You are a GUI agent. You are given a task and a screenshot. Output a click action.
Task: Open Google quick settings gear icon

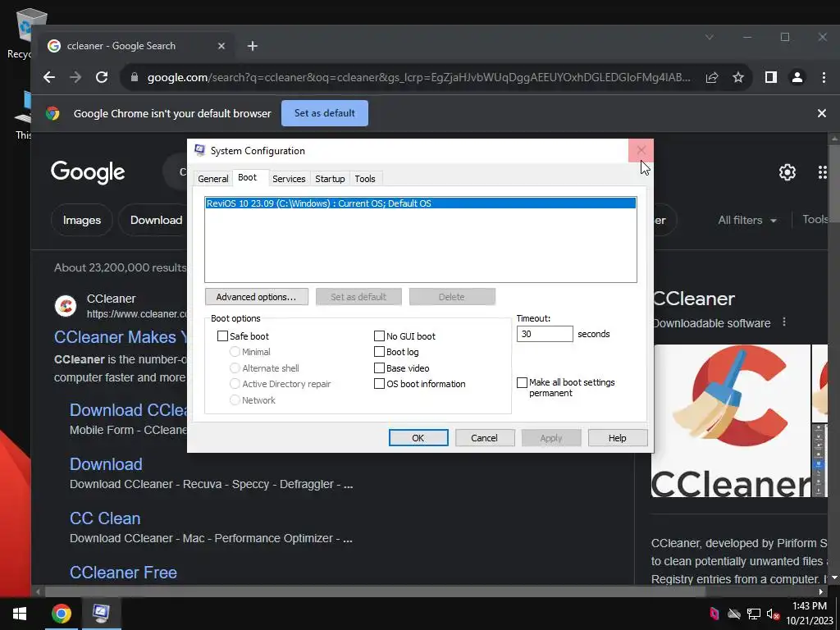coord(787,172)
